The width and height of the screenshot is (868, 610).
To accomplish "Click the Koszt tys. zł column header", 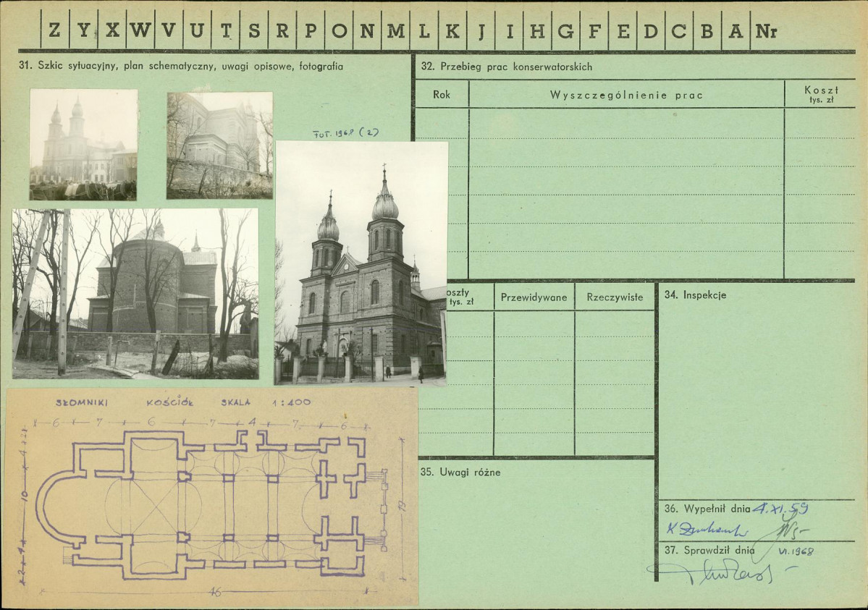I will [x=821, y=95].
